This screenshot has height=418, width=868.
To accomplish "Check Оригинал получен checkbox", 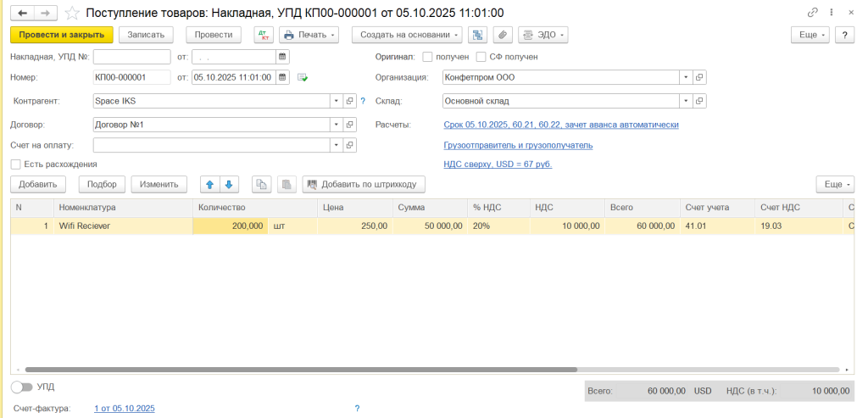I will coord(427,57).
